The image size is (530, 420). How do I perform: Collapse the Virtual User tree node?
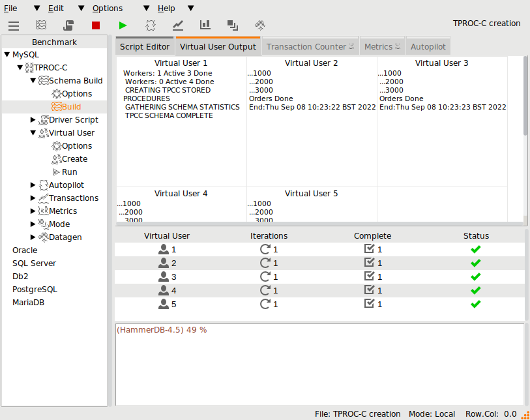point(33,133)
